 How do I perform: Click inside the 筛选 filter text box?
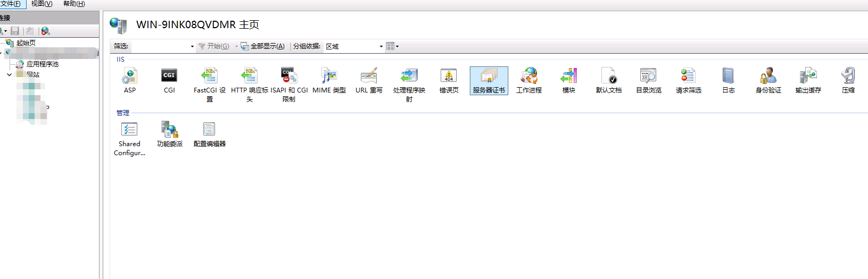tap(160, 47)
